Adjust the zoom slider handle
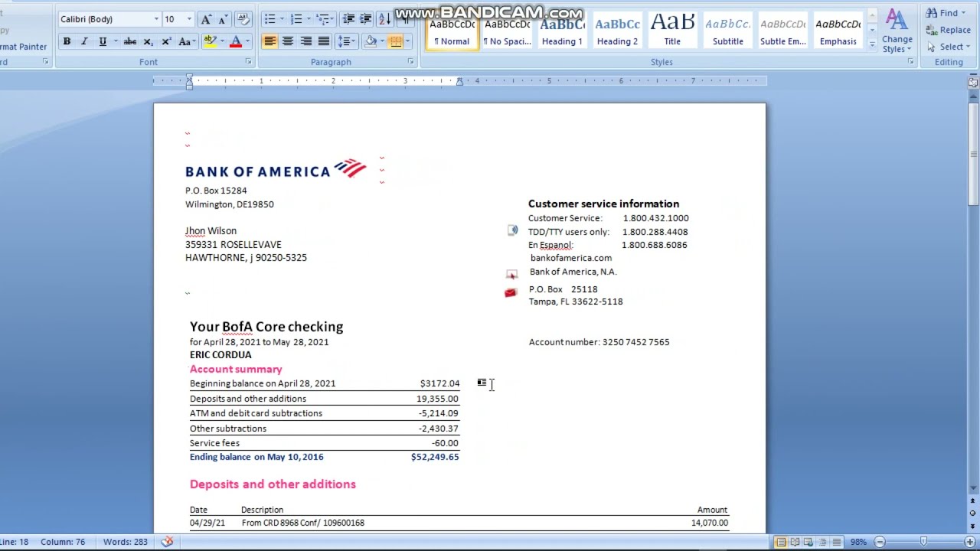Viewport: 980px width, 551px height. pos(924,542)
